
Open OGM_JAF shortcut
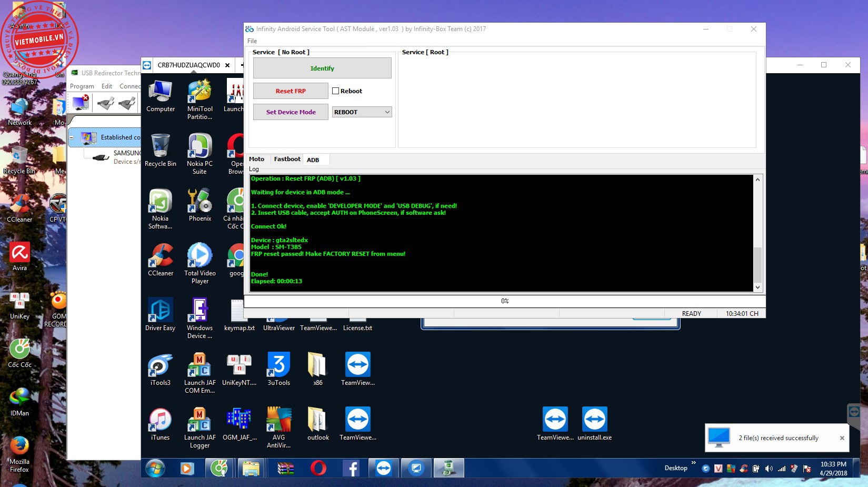click(x=240, y=424)
